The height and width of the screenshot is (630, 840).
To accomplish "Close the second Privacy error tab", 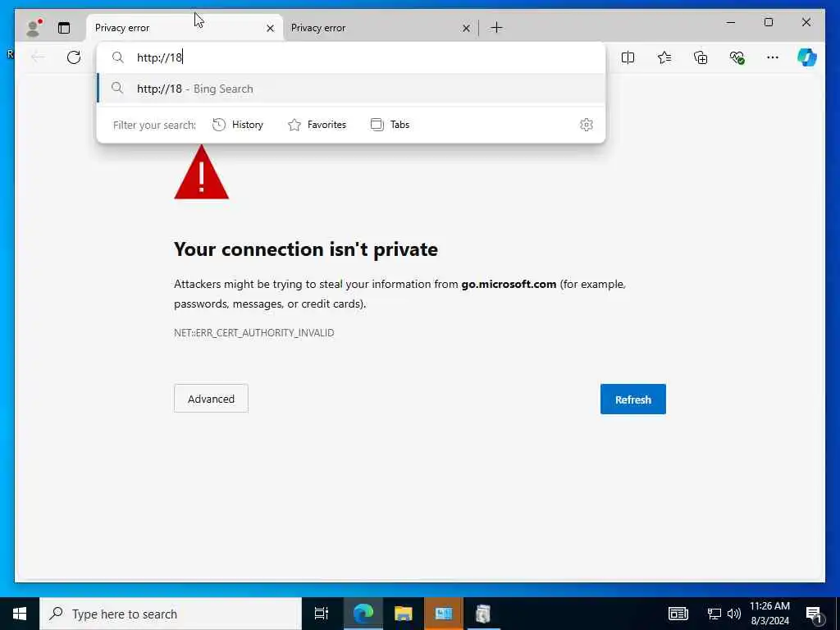I will click(466, 28).
